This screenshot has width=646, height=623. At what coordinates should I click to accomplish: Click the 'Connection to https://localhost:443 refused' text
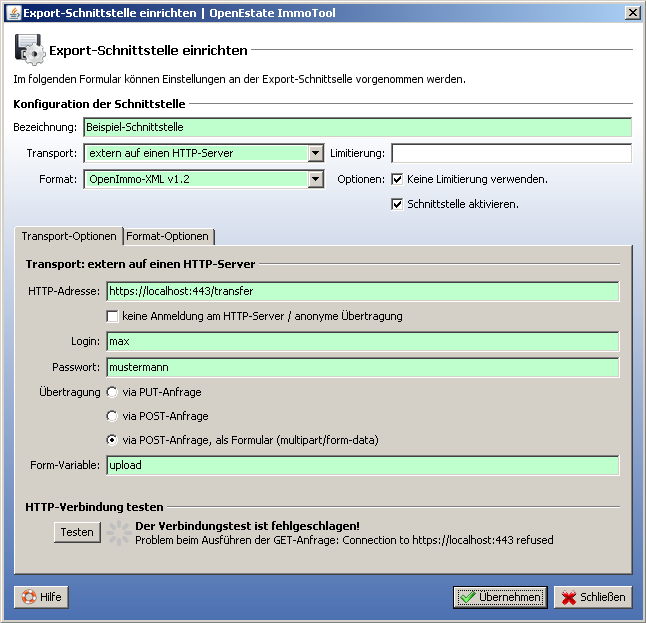coord(448,540)
